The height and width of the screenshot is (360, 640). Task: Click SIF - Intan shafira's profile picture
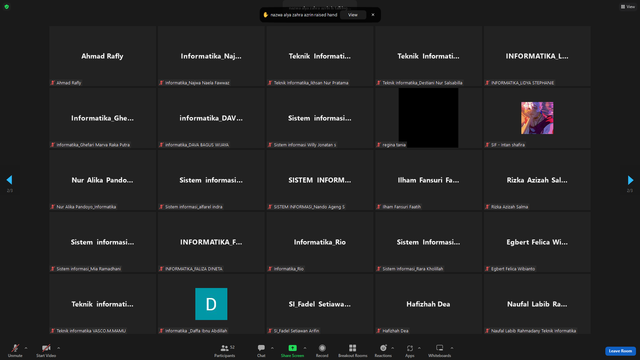tap(537, 118)
